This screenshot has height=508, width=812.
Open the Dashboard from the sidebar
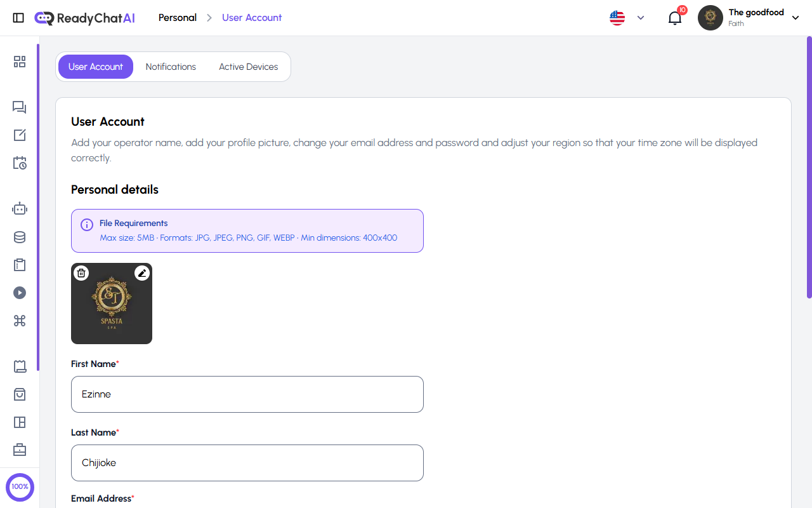coord(20,62)
